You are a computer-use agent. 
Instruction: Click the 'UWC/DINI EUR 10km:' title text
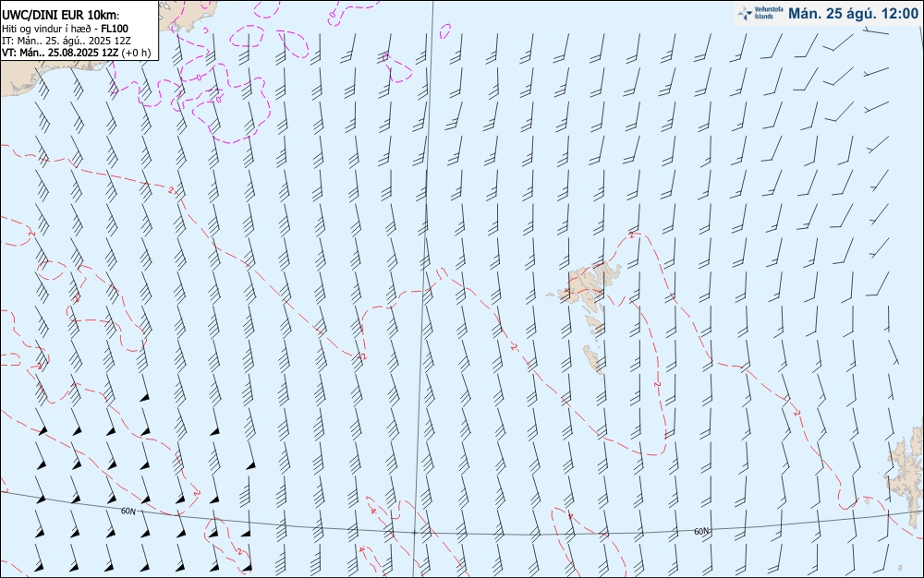click(x=61, y=16)
